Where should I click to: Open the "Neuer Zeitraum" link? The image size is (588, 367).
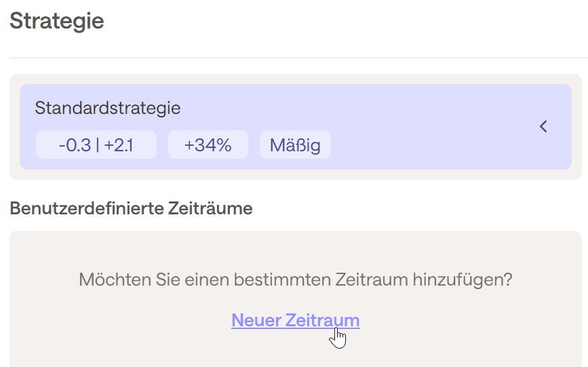click(x=295, y=320)
